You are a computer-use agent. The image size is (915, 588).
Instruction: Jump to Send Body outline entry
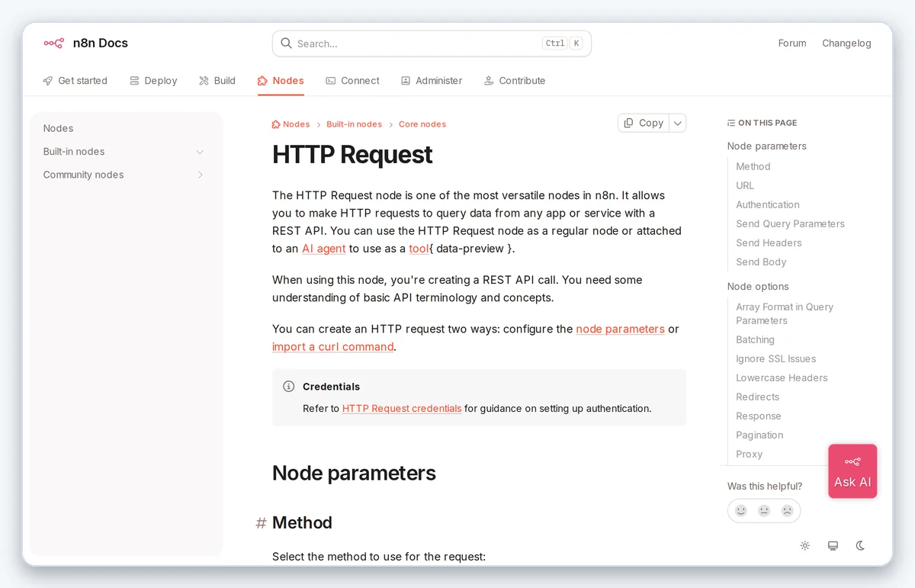coord(761,262)
